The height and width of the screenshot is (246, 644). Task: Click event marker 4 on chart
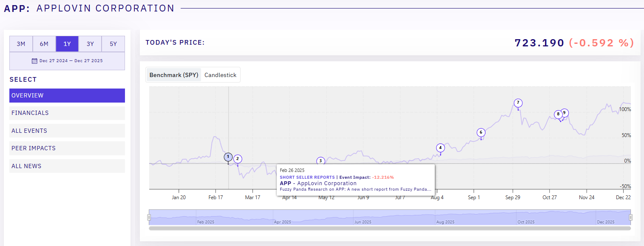(440, 148)
